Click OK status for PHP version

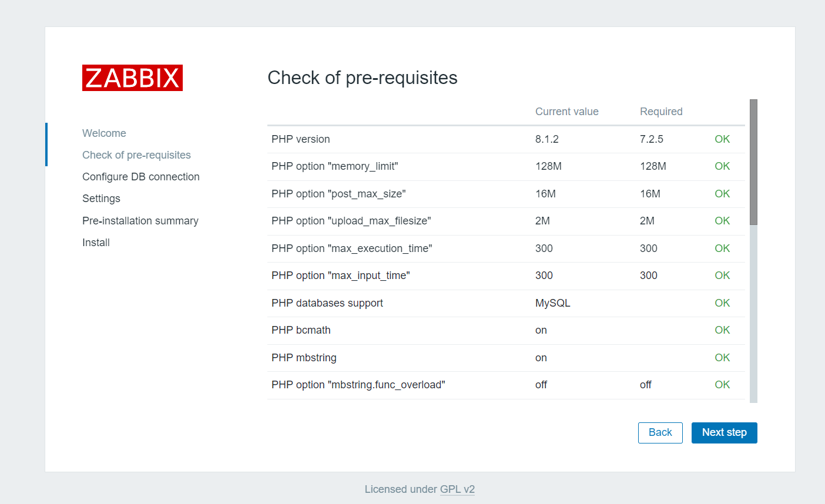tap(722, 139)
